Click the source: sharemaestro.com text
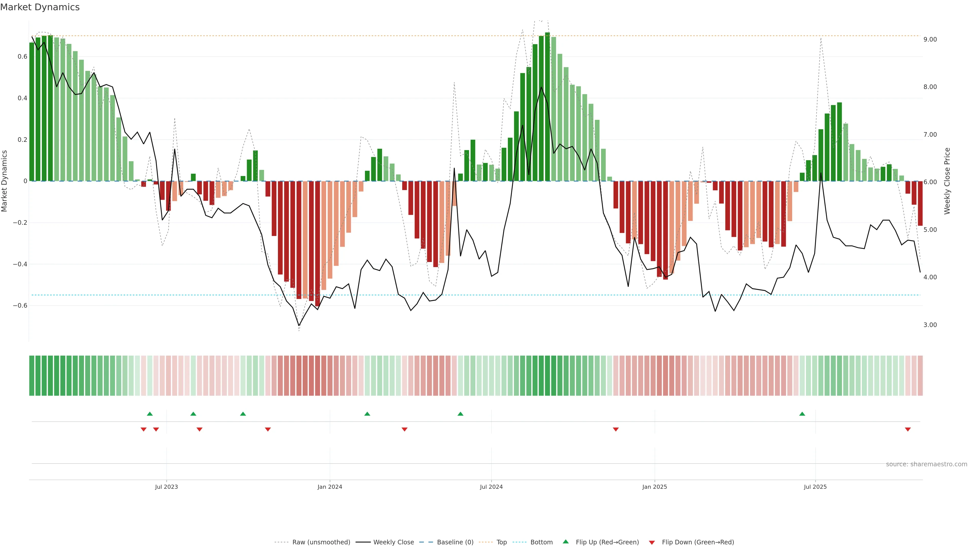 [x=926, y=464]
